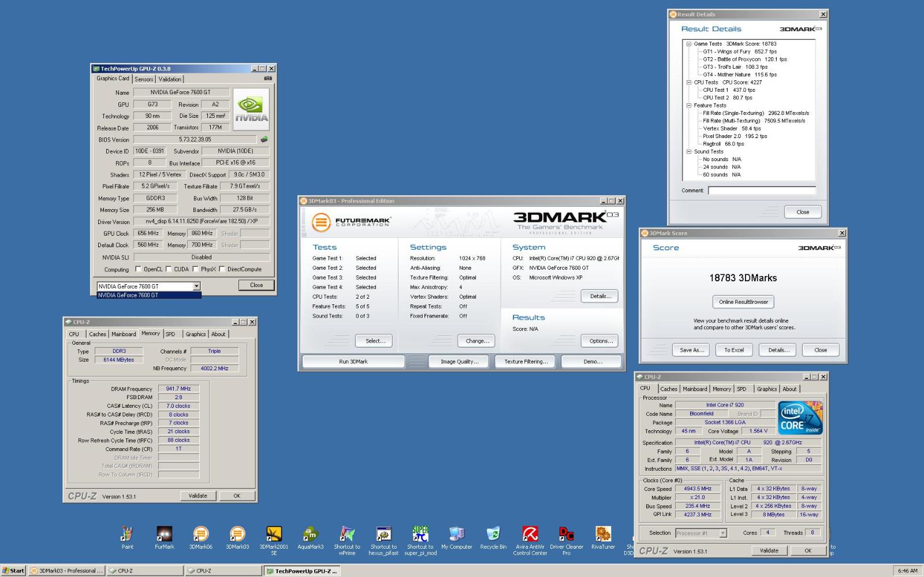Click the GPU-Z title bar icon
Image resolution: width=924 pixels, height=577 pixels.
(x=96, y=69)
